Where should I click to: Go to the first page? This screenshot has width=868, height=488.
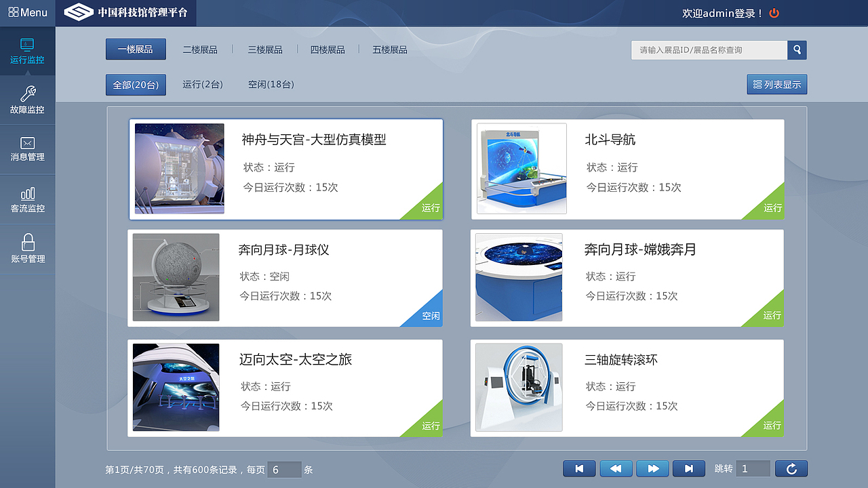point(579,468)
